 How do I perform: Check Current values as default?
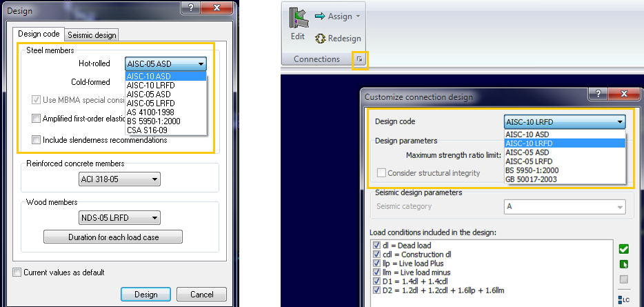coord(17,272)
